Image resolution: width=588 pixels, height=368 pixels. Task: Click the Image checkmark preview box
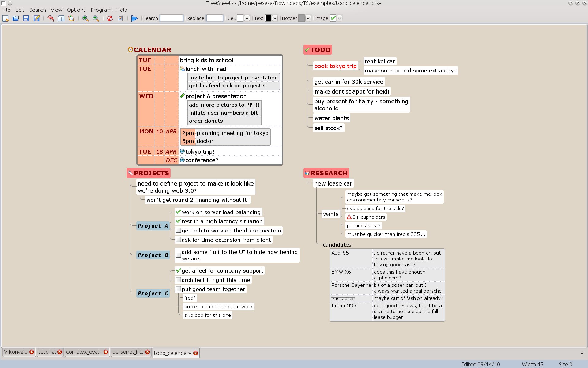coord(333,18)
